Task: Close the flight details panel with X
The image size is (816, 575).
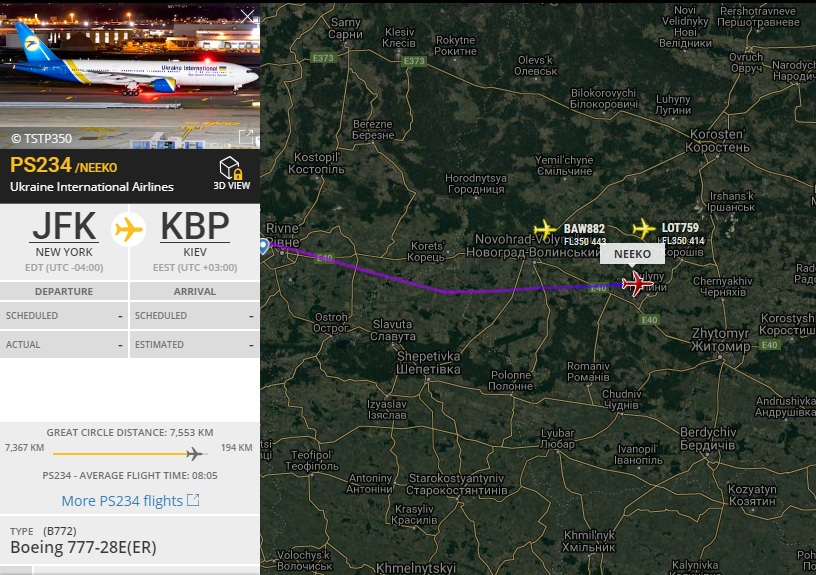Action: [248, 16]
